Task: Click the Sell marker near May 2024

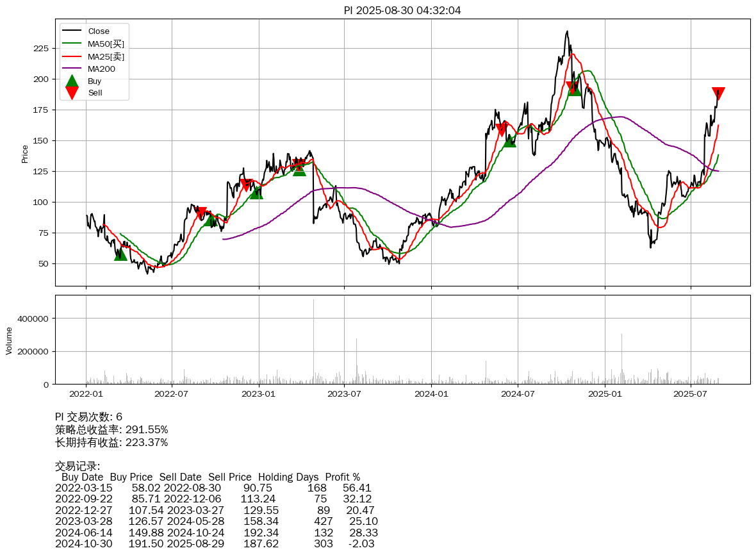Action: (x=502, y=130)
